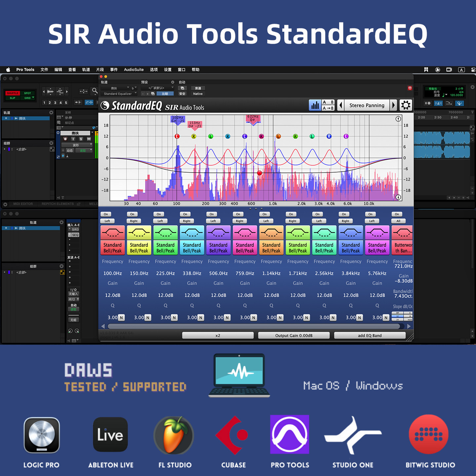This screenshot has height=476, width=476.
Task: Open the Pro Tools application menu
Action: coord(25,70)
